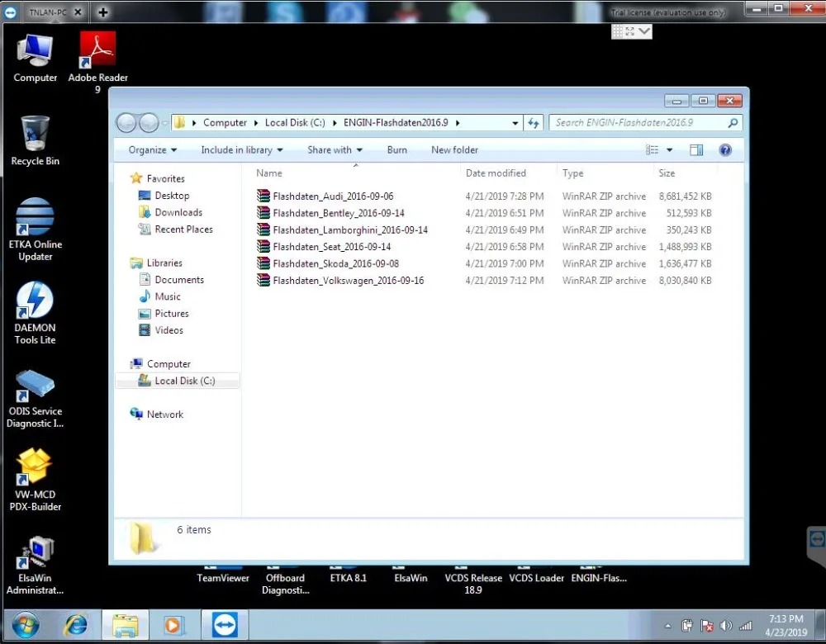Image resolution: width=826 pixels, height=644 pixels.
Task: Expand TeamViewer toolbar chevron
Action: tap(643, 31)
